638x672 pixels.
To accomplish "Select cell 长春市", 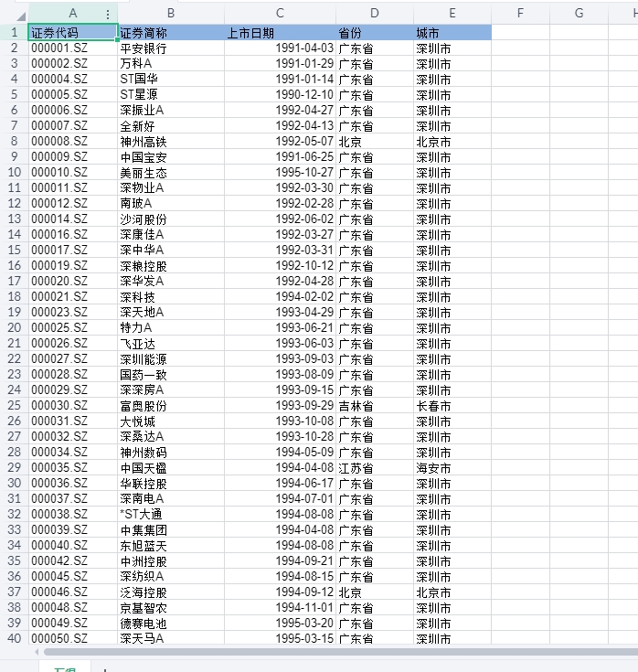I will click(452, 405).
